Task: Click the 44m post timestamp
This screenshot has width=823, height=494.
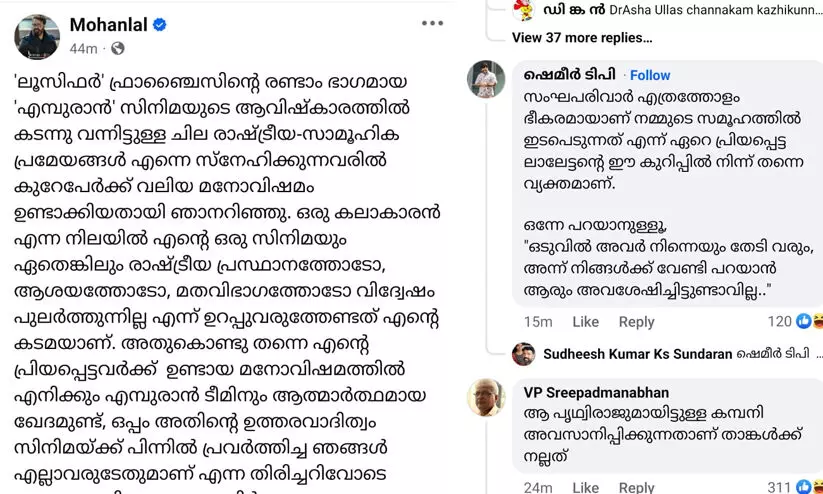Action: [x=83, y=48]
